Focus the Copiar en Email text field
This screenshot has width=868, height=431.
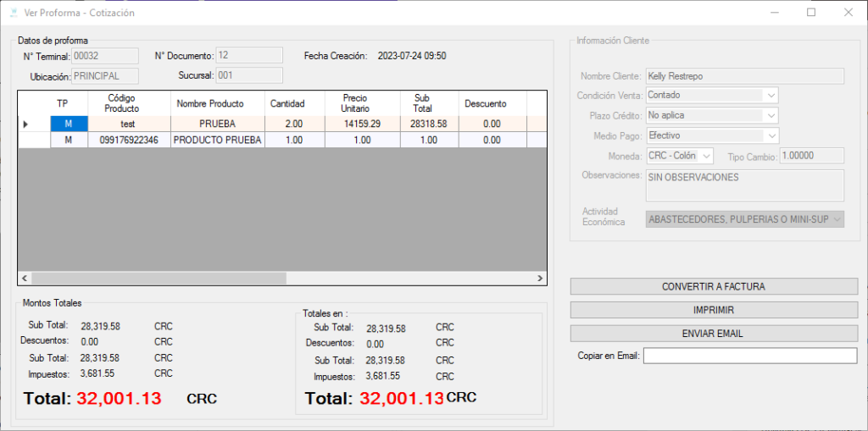click(x=749, y=356)
